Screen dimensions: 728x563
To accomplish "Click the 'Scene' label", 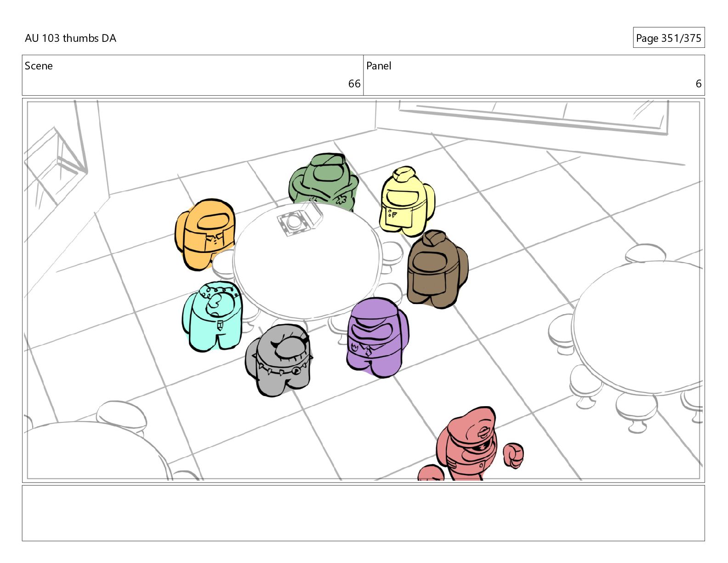I will pyautogui.click(x=39, y=66).
